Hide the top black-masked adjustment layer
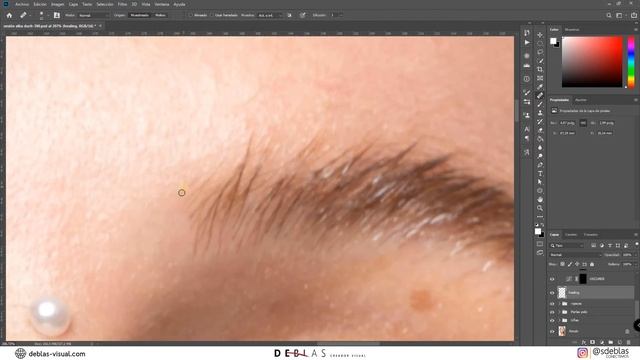640x360 pixels. pyautogui.click(x=552, y=279)
